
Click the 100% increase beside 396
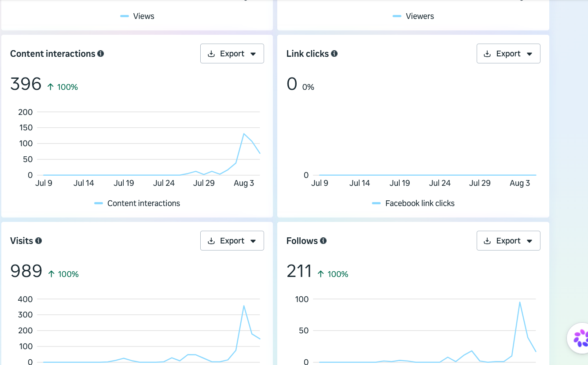[62, 87]
